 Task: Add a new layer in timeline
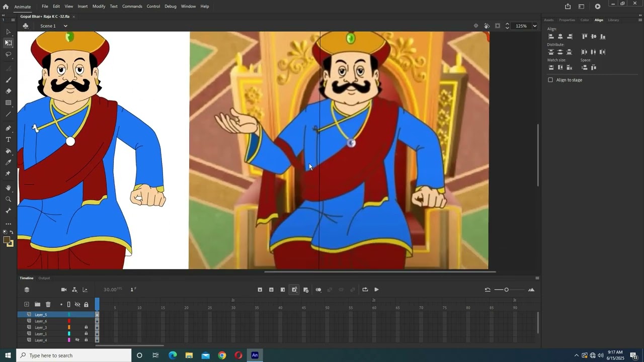(x=27, y=304)
